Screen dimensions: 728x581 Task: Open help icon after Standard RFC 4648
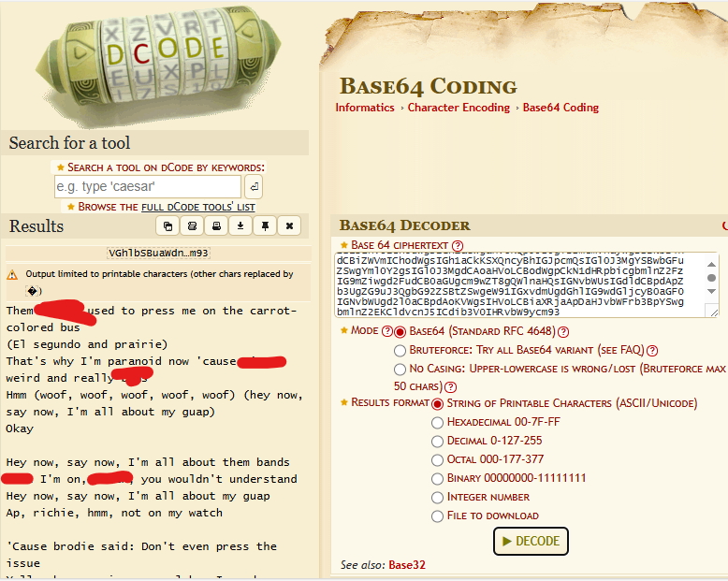(x=563, y=332)
